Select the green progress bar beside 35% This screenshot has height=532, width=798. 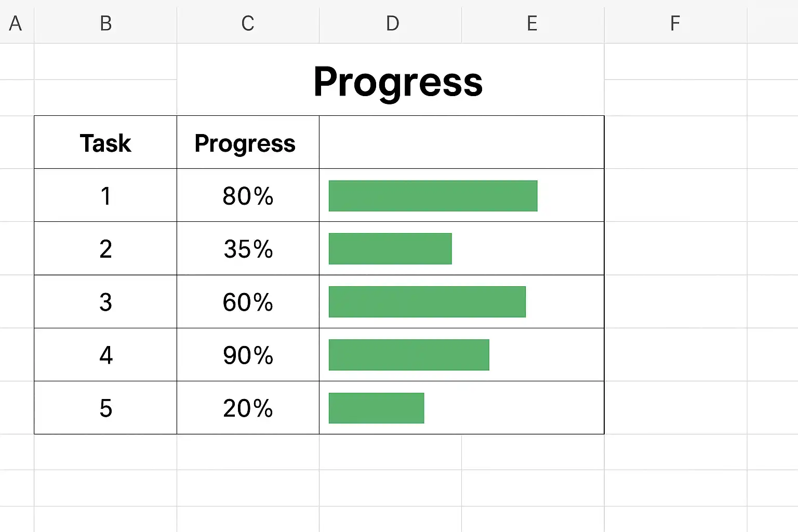point(390,249)
